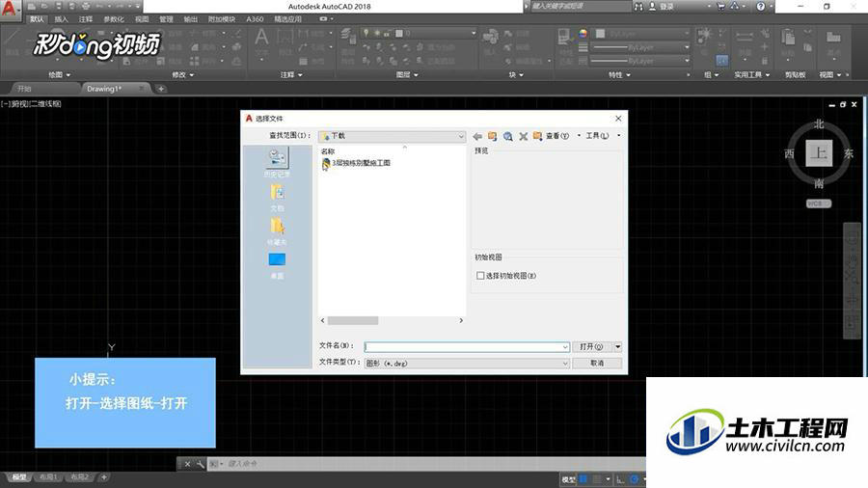Click the plot/print icon in quick access toolbar
The image size is (868, 488).
point(85,6)
